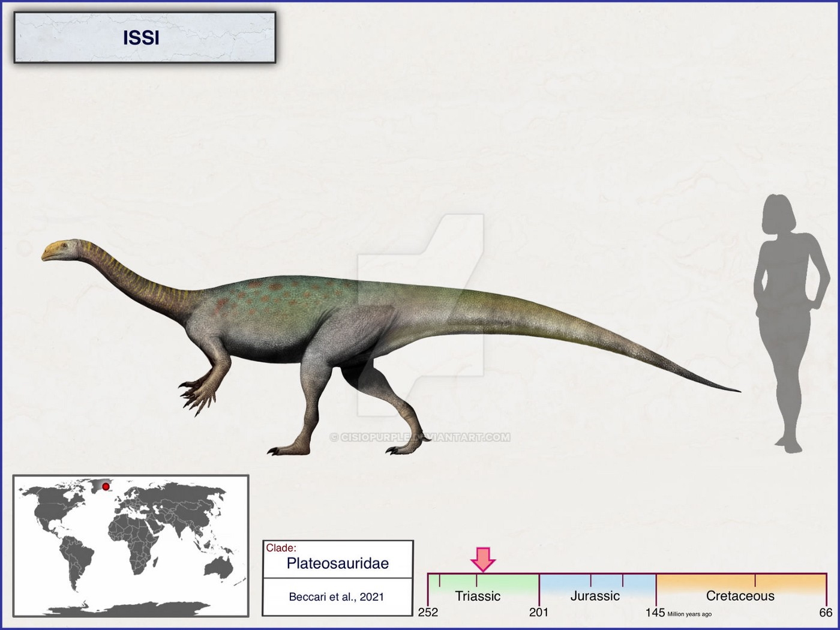Screen dimensions: 840x630
Task: Select the pink arrow timeline marker
Action: (x=483, y=559)
